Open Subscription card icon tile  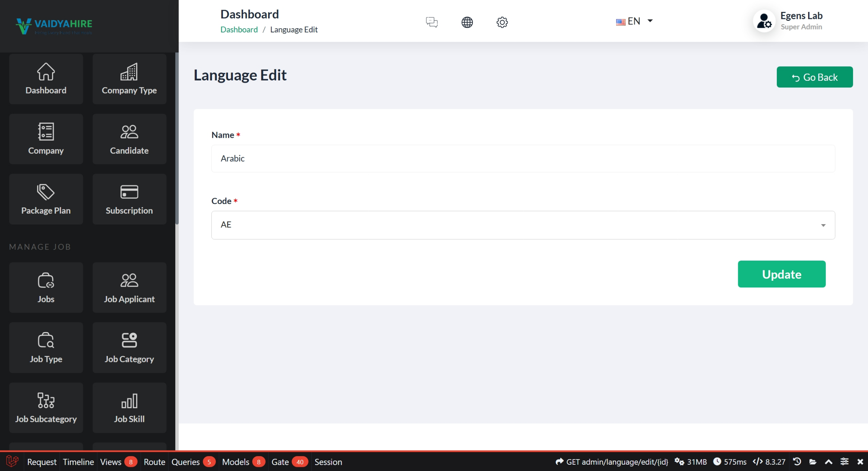(x=129, y=199)
